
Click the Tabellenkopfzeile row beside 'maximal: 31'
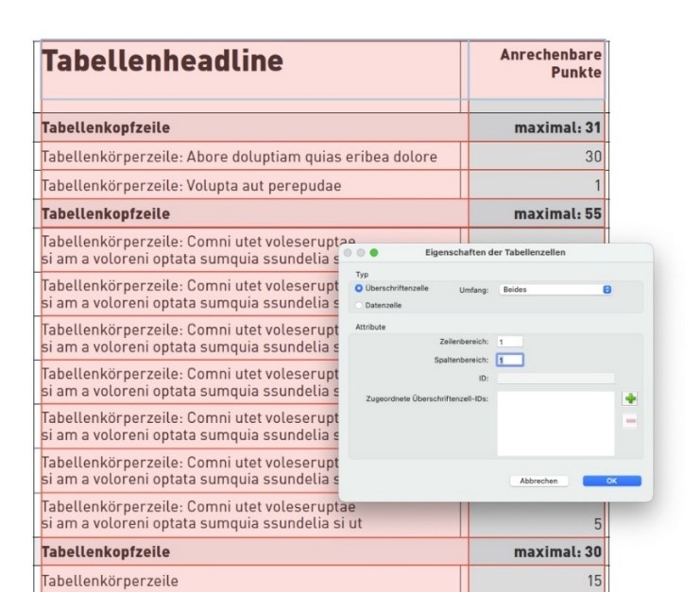(x=254, y=127)
